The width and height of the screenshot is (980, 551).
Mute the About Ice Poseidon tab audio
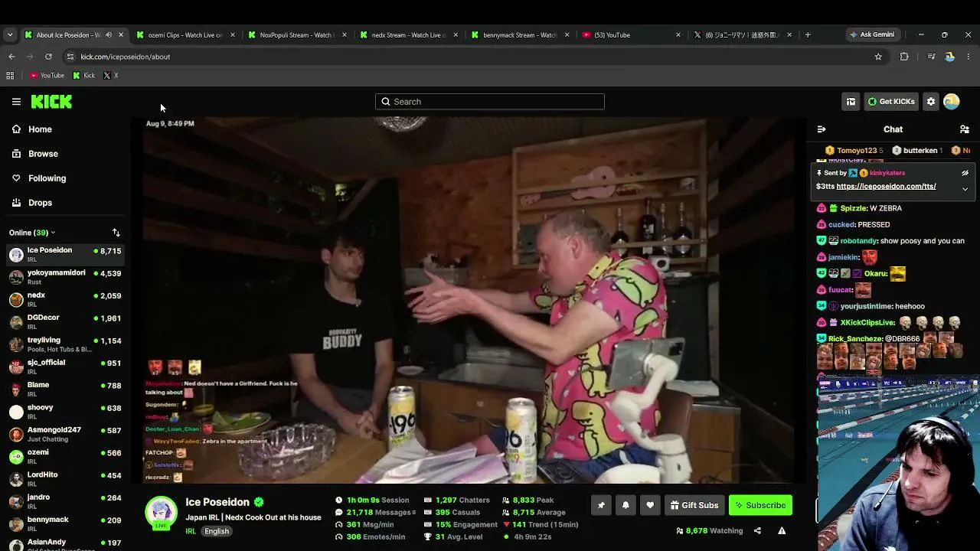click(x=108, y=34)
